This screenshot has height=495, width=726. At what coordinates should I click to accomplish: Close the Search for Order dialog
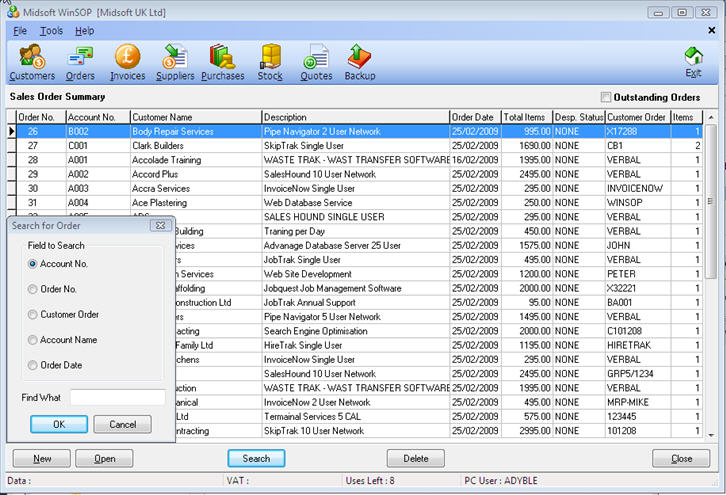coord(160,226)
